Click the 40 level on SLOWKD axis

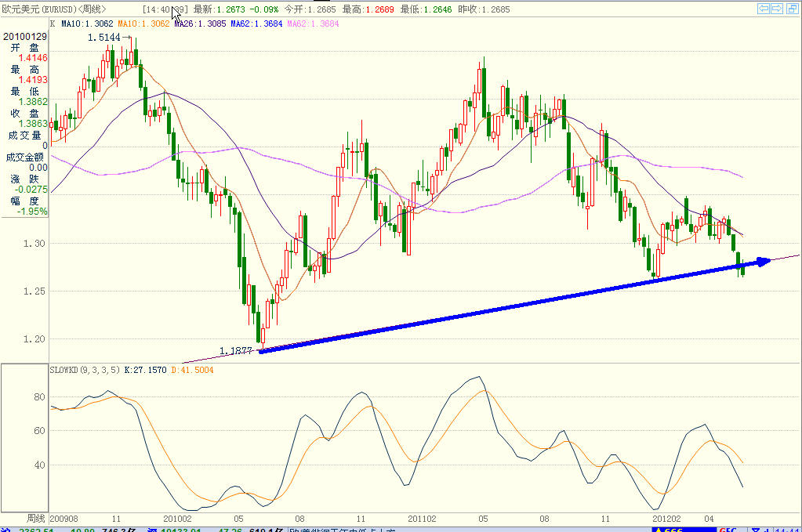coord(39,465)
